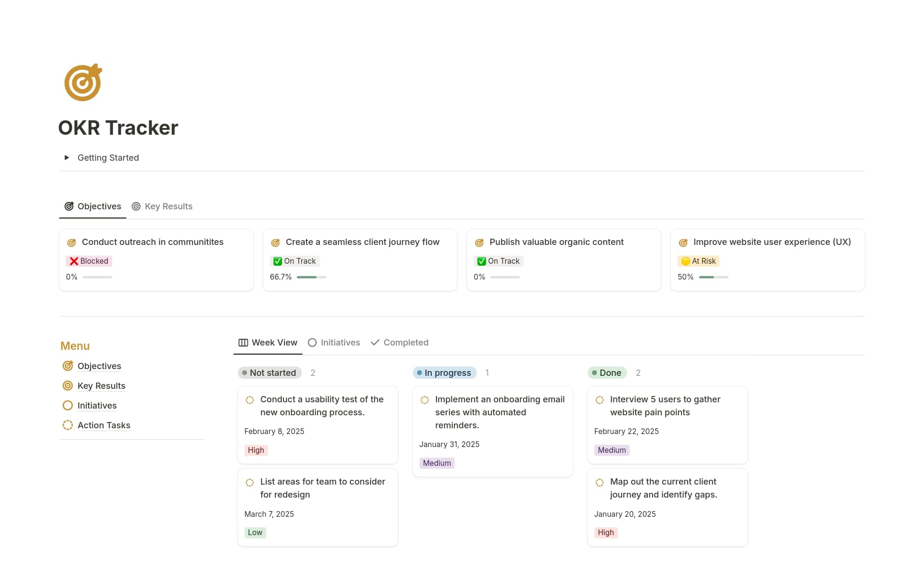Expand the Getting Started section
This screenshot has width=924, height=577.
pos(67,157)
